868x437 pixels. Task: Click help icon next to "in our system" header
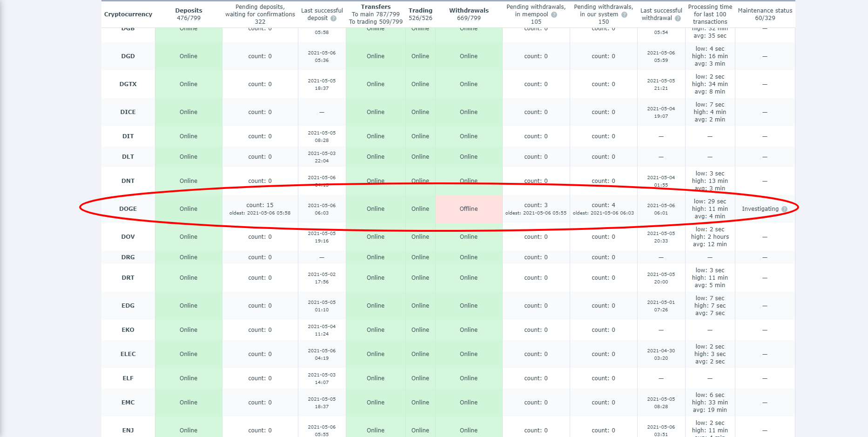[x=624, y=14]
